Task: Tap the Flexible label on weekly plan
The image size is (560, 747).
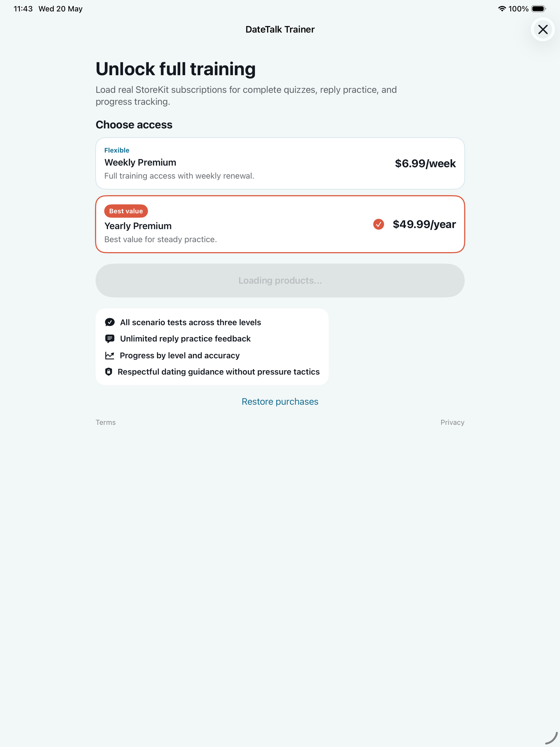Action: tap(117, 150)
